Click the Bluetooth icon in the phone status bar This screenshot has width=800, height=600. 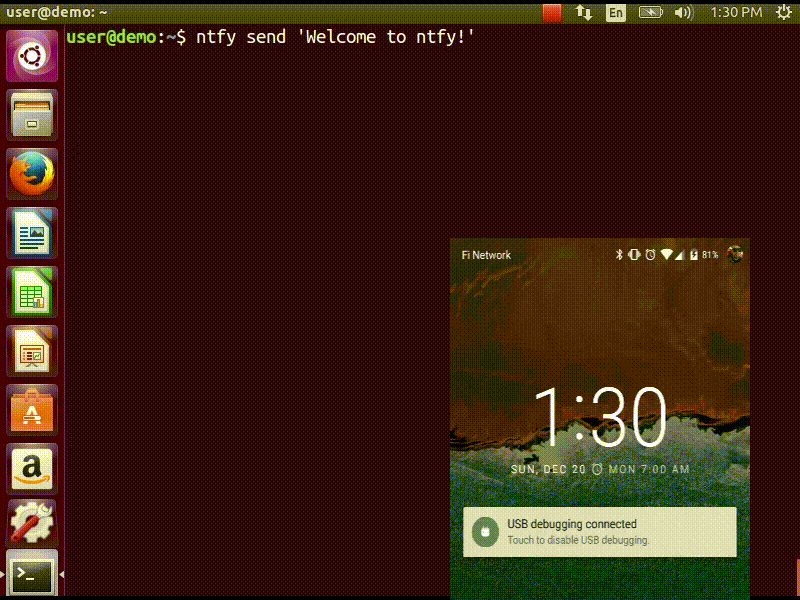point(621,255)
